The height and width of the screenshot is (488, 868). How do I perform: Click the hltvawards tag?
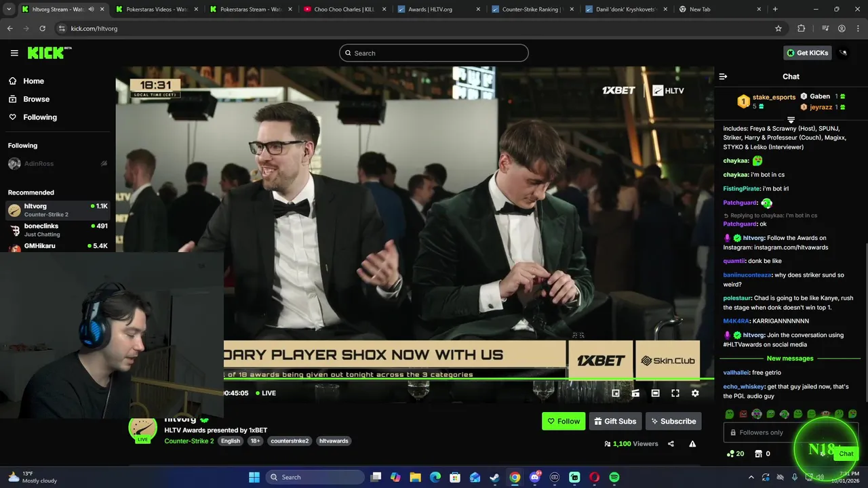pyautogui.click(x=334, y=441)
